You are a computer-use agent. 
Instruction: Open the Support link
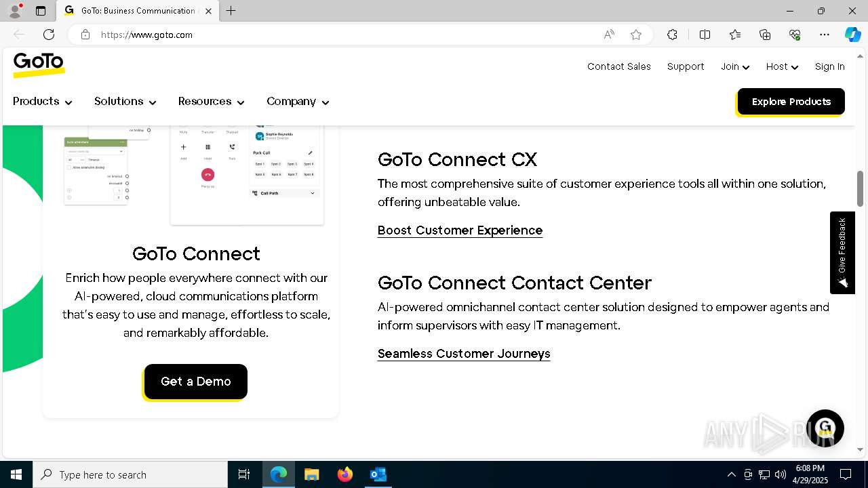pyautogui.click(x=686, y=66)
